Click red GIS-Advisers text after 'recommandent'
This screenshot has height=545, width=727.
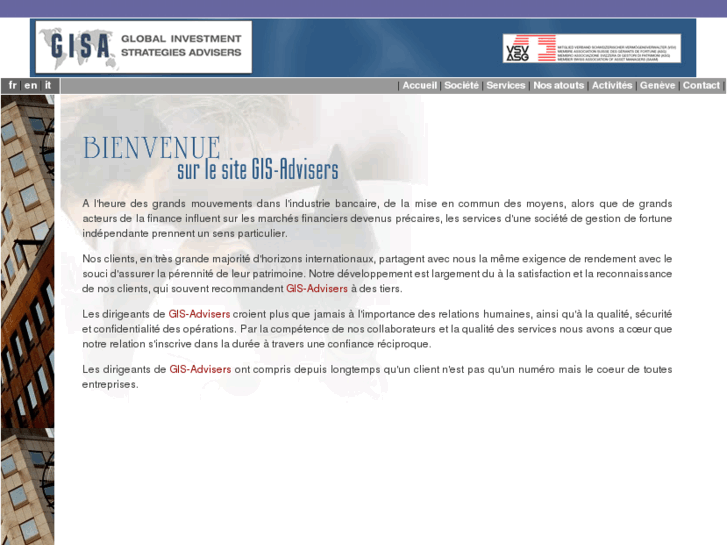(317, 289)
